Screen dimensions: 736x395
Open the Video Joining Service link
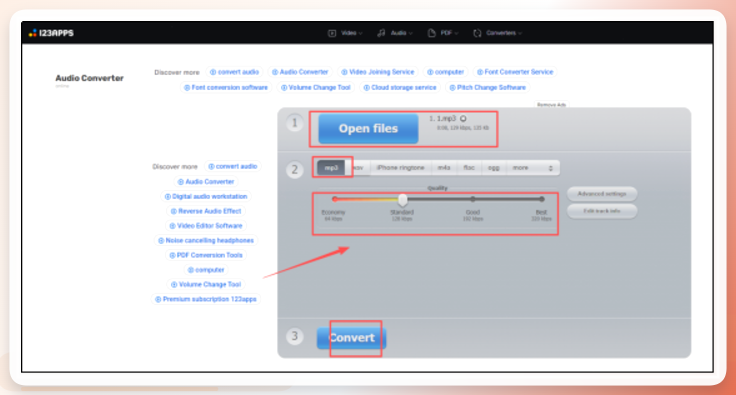coord(378,72)
